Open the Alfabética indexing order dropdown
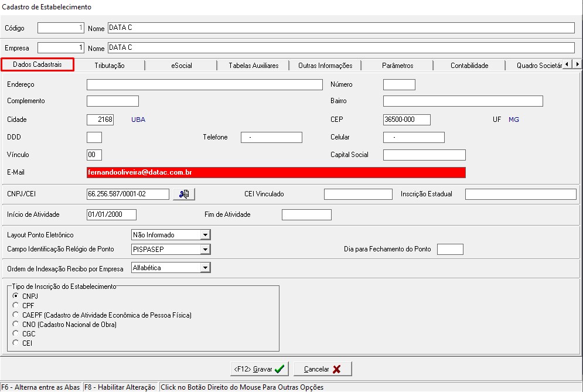The height and width of the screenshot is (392, 583). tap(205, 267)
